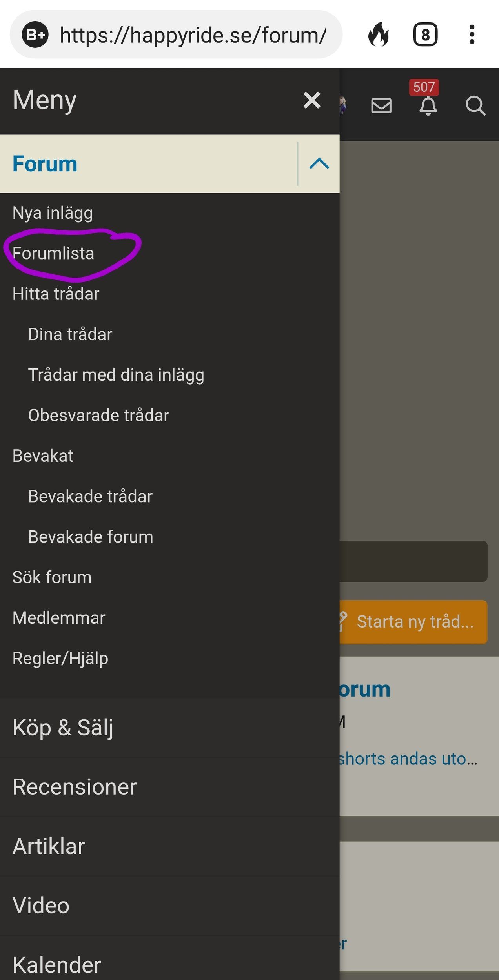Open Forumlista in the menu
Viewport: 499px width, 980px height.
53,253
